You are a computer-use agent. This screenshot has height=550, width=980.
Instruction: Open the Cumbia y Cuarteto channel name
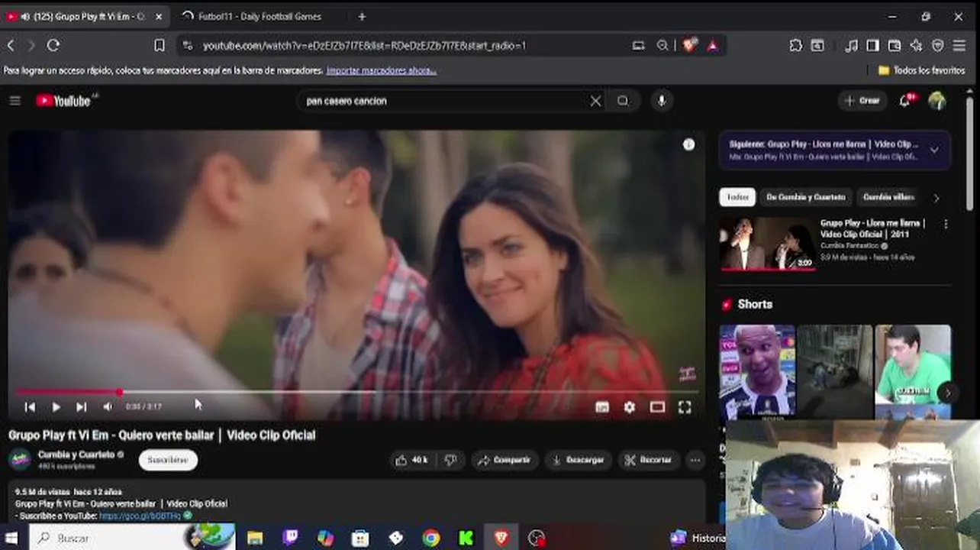tap(76, 455)
